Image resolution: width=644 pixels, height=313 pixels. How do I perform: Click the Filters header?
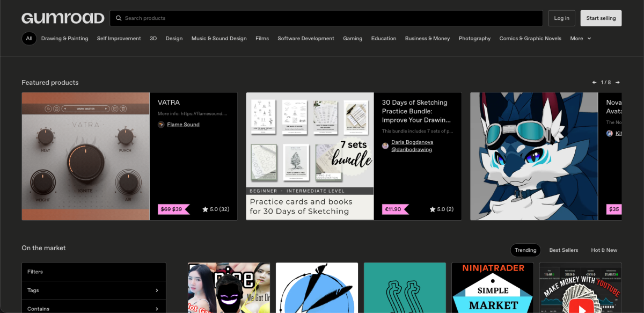(94, 272)
